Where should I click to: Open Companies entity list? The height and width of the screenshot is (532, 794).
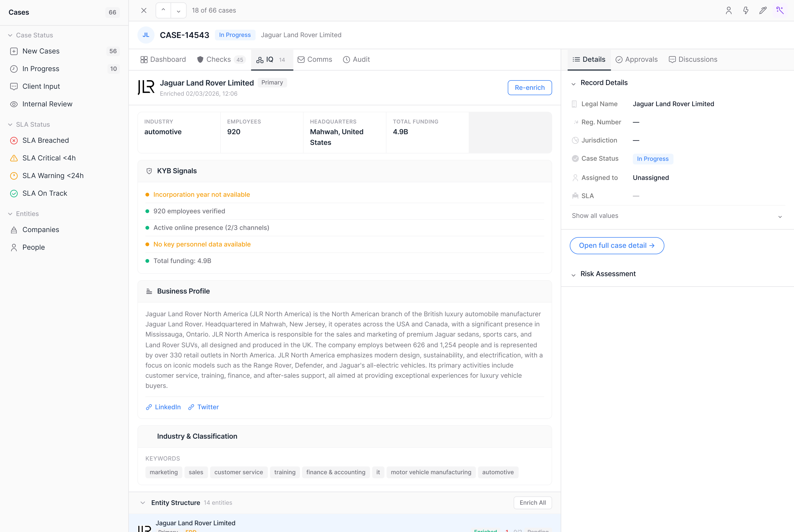41,230
